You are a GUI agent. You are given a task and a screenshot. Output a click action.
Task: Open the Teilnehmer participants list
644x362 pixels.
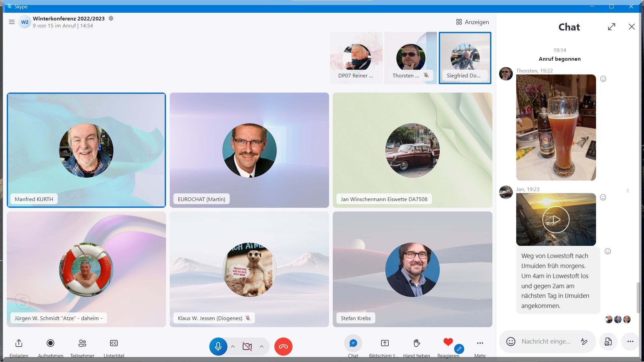pyautogui.click(x=82, y=343)
